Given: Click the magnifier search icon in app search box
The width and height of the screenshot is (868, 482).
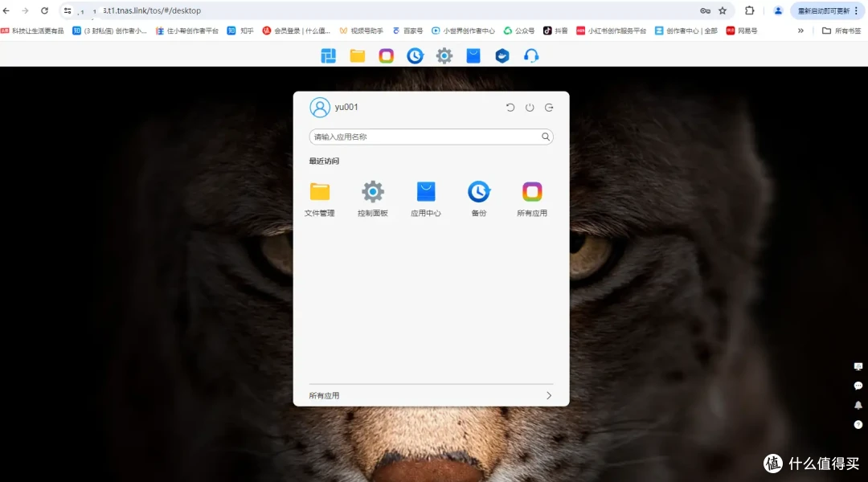Looking at the screenshot, I should point(546,137).
